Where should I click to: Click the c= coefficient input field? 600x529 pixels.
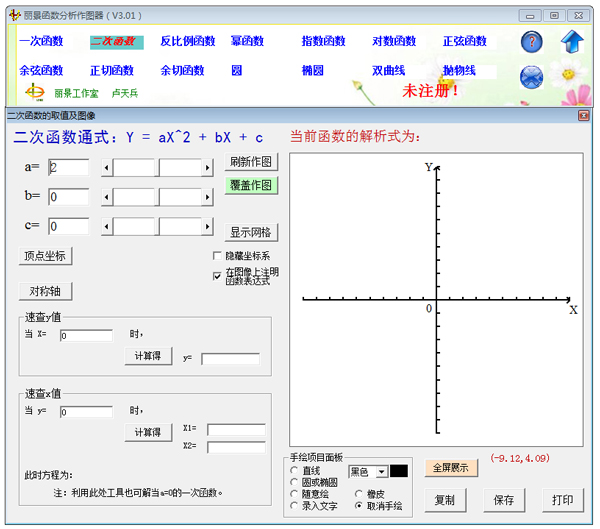[68, 226]
